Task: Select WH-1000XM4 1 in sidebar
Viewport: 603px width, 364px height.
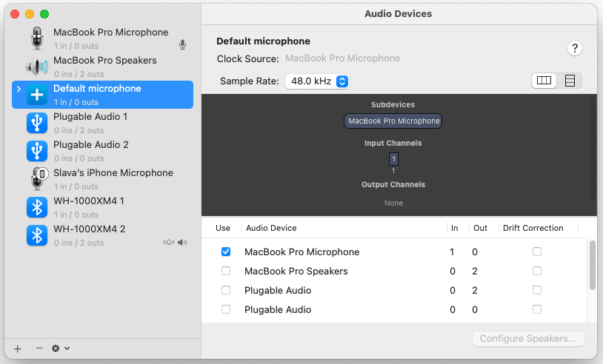Action: click(102, 207)
